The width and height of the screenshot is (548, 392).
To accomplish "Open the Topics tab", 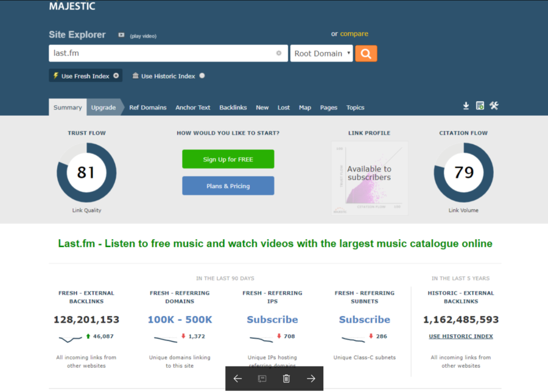I will 355,108.
